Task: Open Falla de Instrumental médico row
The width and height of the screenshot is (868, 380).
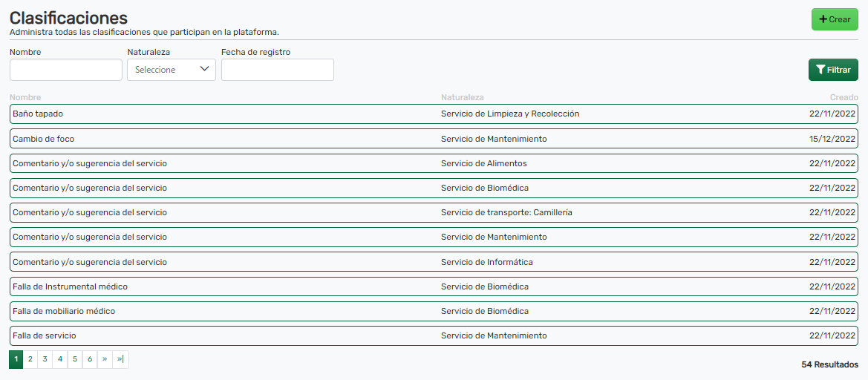Action: point(434,286)
